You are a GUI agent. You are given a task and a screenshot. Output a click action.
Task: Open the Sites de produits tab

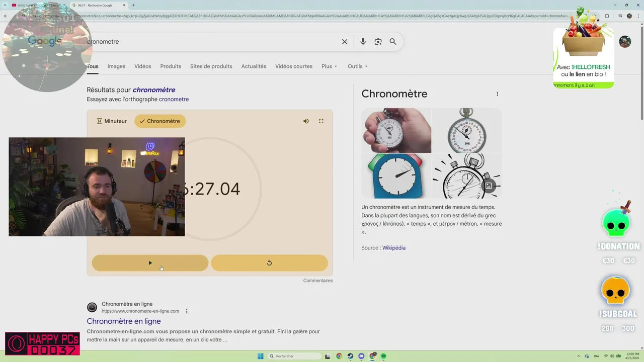[x=211, y=66]
